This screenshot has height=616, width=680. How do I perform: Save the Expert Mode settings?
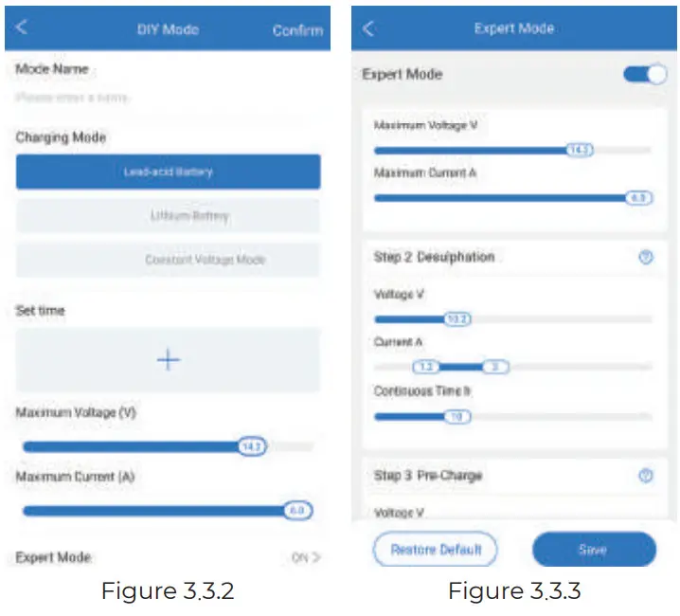593,550
